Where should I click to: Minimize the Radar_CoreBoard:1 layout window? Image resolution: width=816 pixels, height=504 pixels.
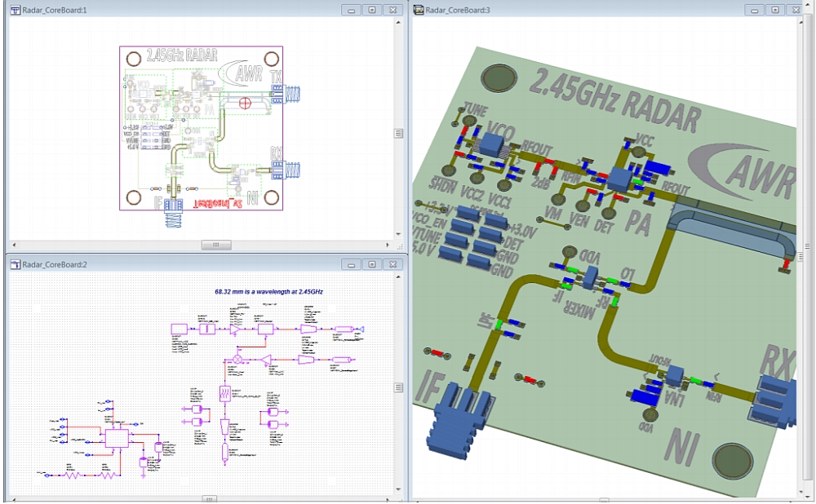tap(351, 10)
